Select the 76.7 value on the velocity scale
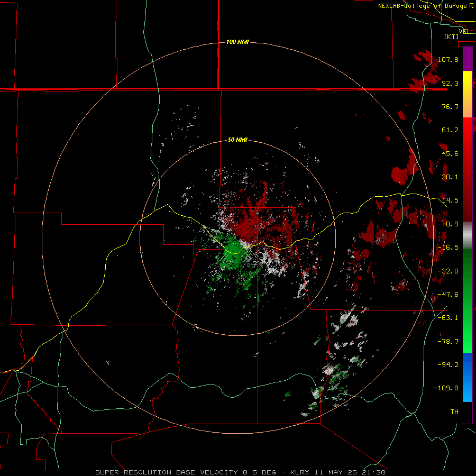 pyautogui.click(x=450, y=106)
